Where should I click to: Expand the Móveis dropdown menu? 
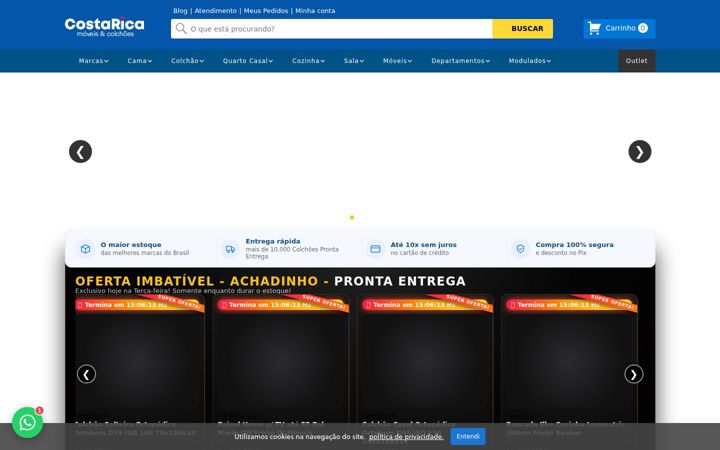398,61
